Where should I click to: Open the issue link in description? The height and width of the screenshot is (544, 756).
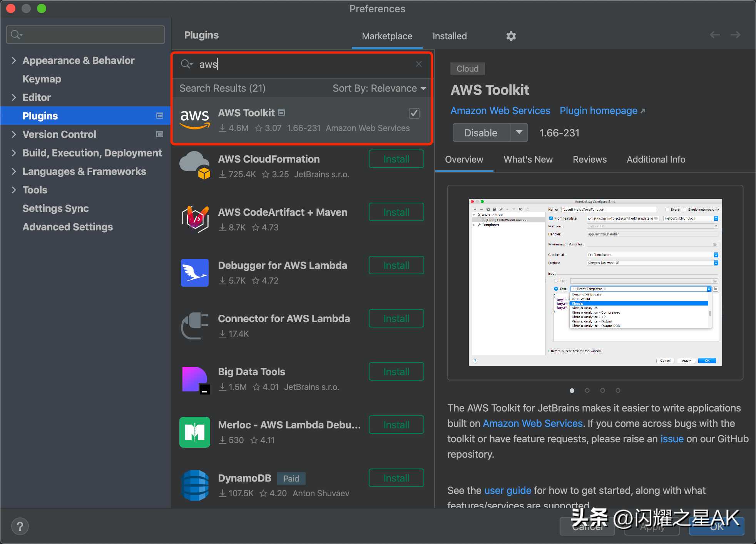(x=672, y=439)
